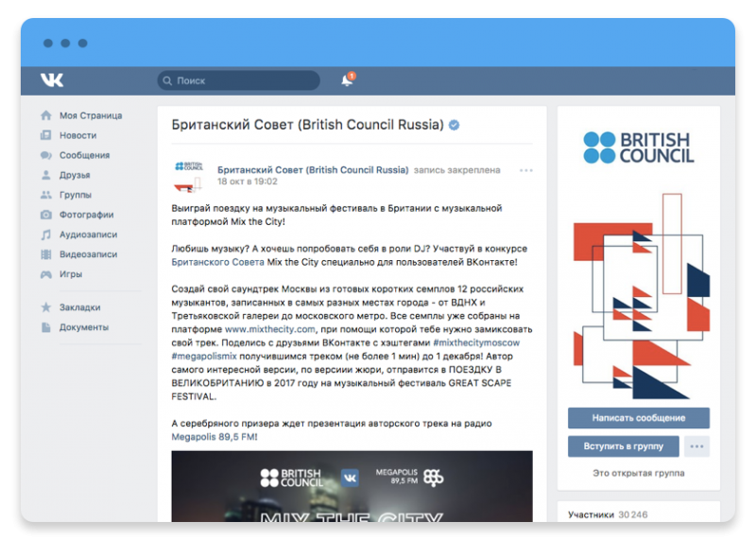This screenshot has width=756, height=540.
Task: Open Видеозаписи in sidebar
Action: click(88, 254)
